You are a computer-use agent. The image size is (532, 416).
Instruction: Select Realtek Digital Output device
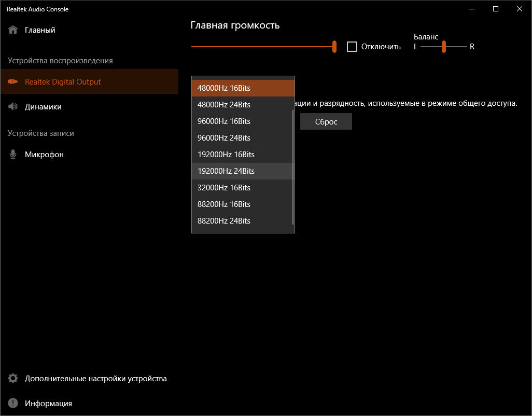[90, 81]
